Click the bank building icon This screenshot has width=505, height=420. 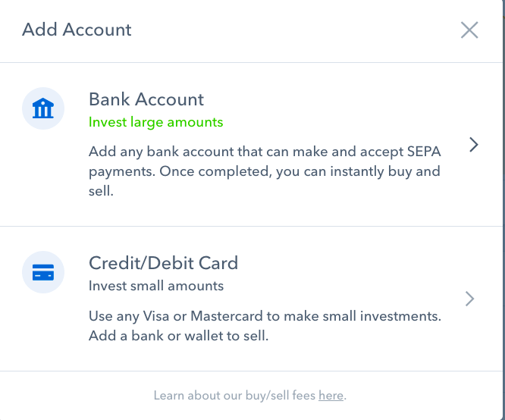click(43, 110)
